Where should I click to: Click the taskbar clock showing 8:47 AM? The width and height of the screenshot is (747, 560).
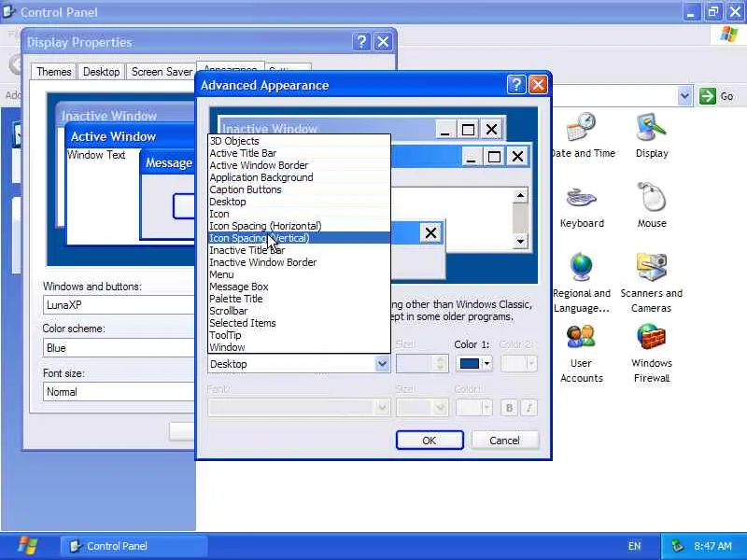712,546
